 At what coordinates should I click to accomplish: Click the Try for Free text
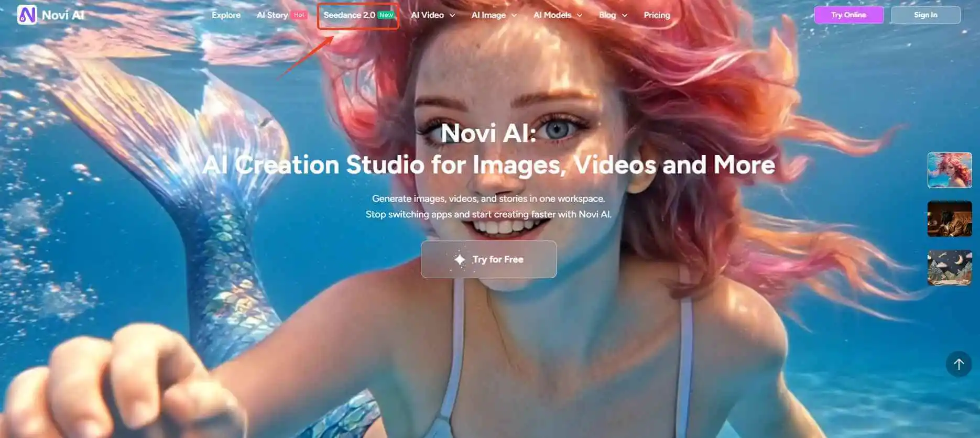498,259
